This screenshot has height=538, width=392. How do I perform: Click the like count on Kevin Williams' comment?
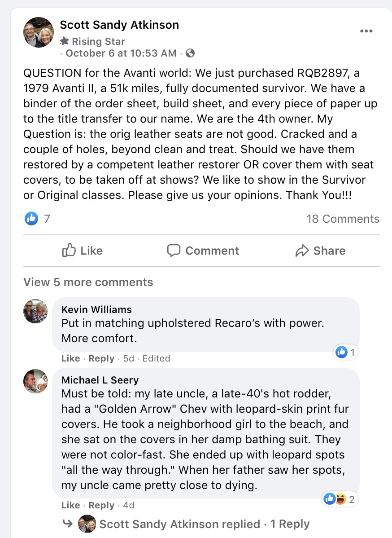click(x=346, y=353)
